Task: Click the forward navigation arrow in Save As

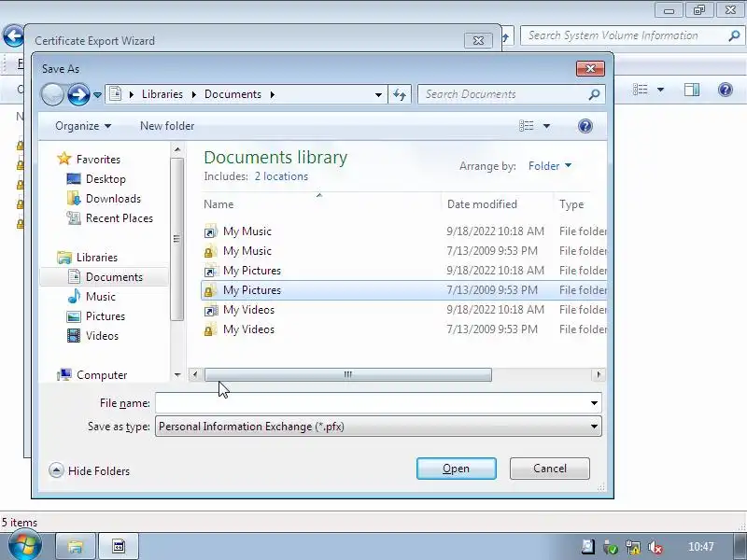Action: click(78, 94)
